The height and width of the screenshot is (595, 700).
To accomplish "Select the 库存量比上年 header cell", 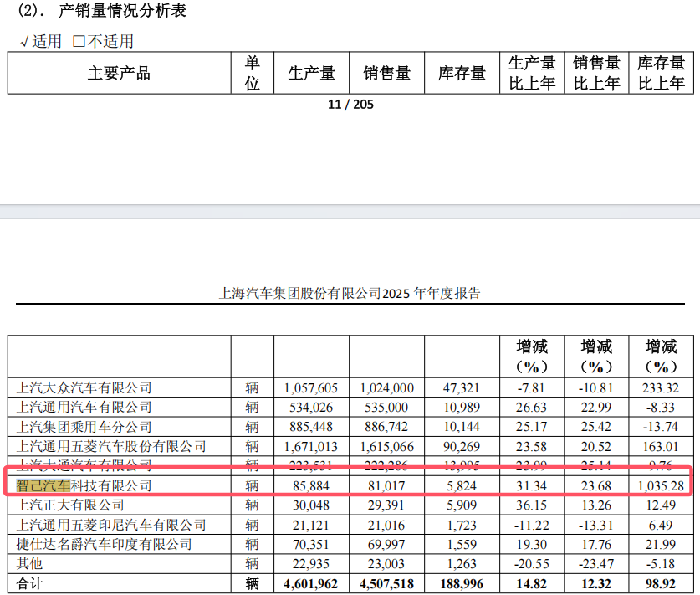I will pyautogui.click(x=662, y=73).
